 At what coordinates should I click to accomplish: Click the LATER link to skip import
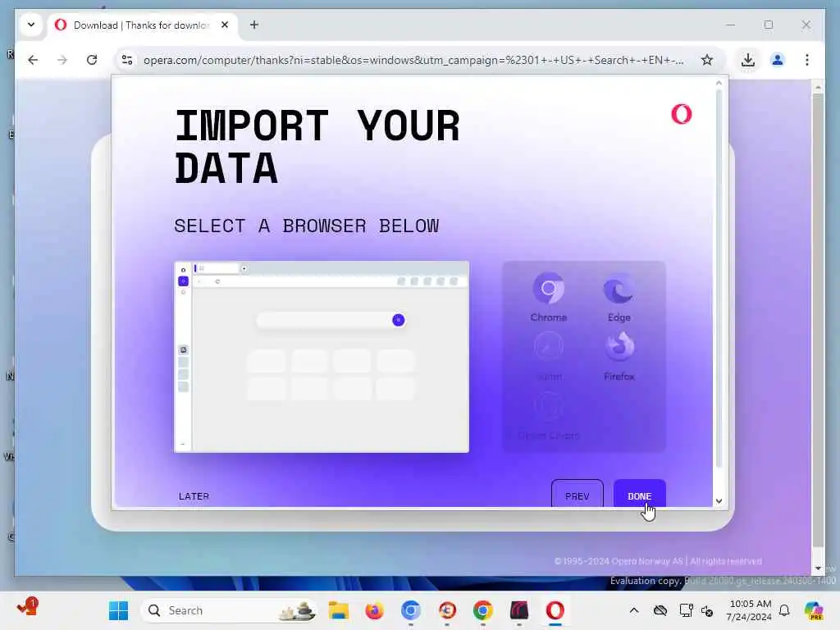(194, 496)
